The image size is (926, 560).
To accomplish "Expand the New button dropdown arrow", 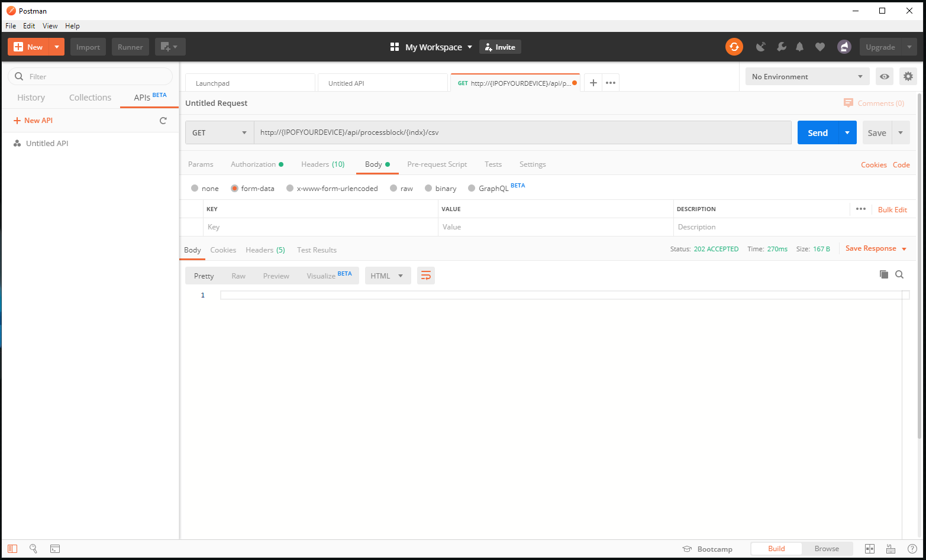I will (57, 47).
